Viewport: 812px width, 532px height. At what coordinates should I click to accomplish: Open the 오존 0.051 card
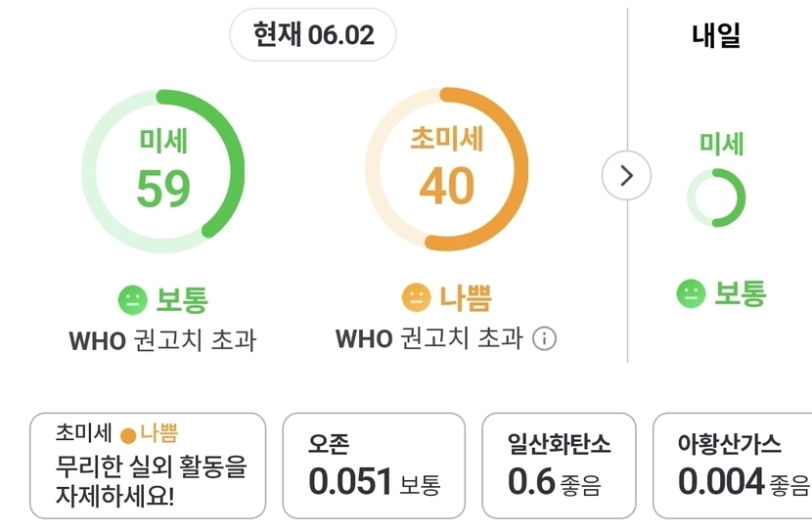coord(374,465)
